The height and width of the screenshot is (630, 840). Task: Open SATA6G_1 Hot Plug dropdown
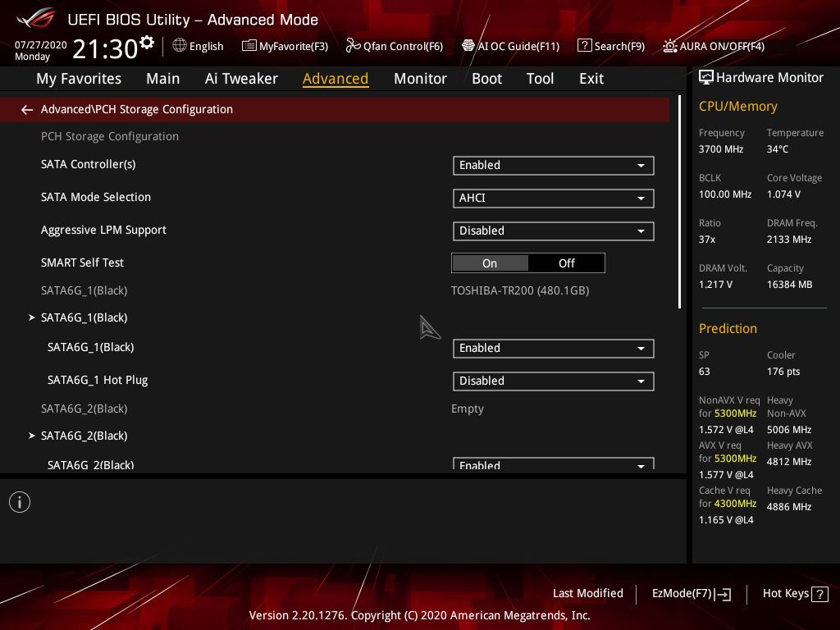point(554,381)
